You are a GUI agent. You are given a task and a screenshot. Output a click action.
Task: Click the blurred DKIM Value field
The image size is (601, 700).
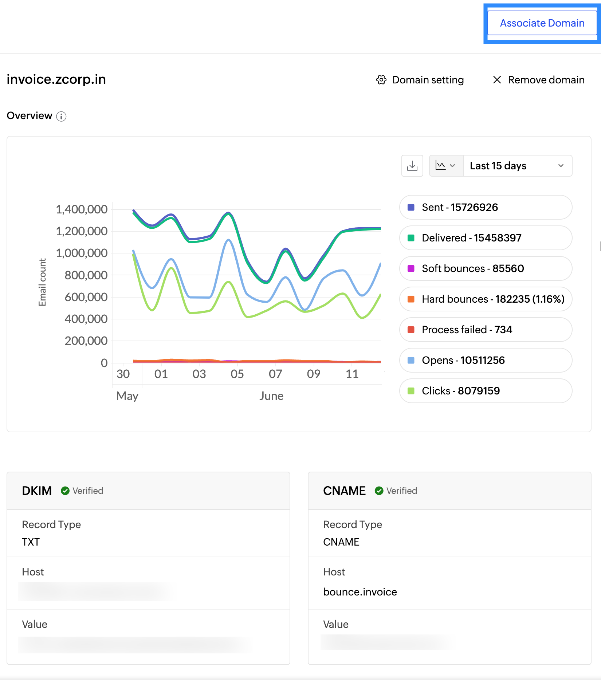[135, 645]
